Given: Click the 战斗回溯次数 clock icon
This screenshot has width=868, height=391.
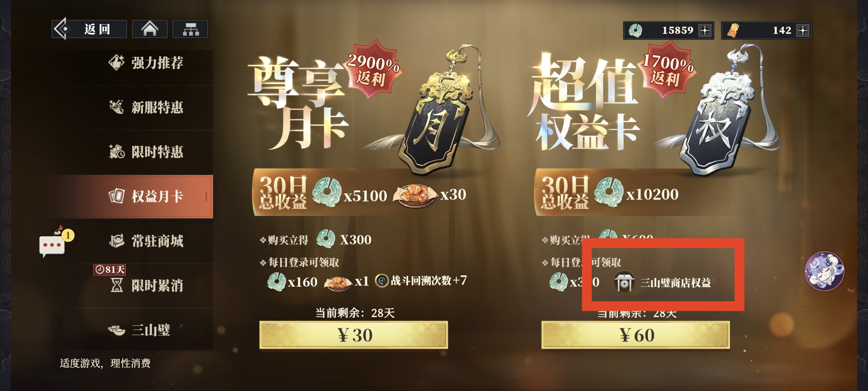Looking at the screenshot, I should point(382,281).
